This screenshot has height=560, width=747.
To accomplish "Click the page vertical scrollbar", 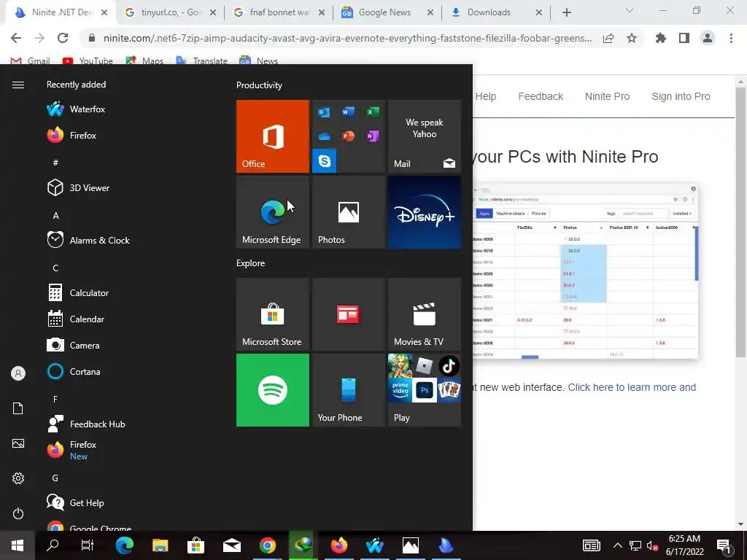I will coord(740,222).
